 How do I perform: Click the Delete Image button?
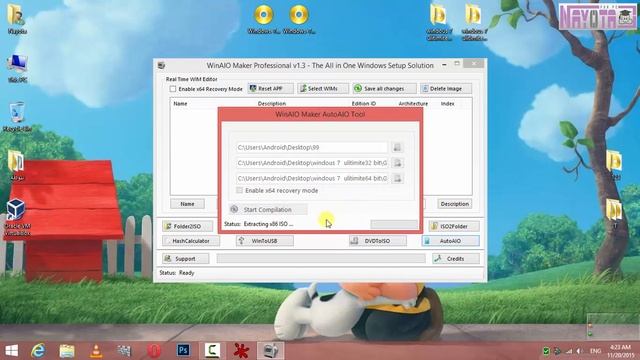click(x=446, y=89)
